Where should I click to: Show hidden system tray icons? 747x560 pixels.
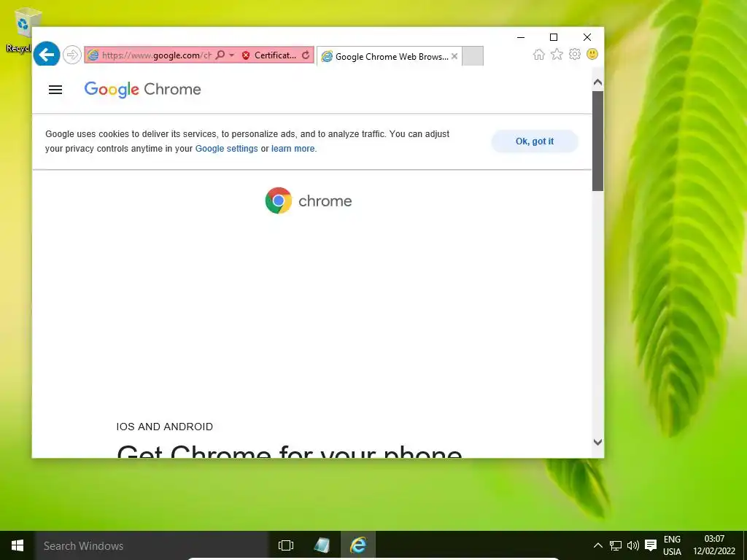[x=598, y=545]
